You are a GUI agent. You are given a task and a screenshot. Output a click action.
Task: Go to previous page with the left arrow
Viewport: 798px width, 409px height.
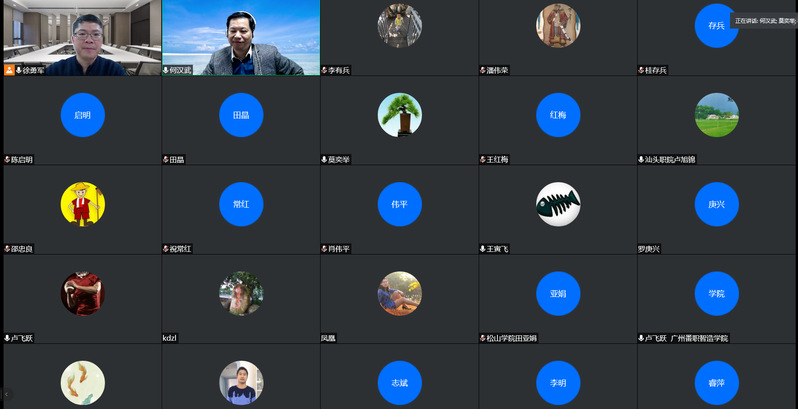coord(5,395)
